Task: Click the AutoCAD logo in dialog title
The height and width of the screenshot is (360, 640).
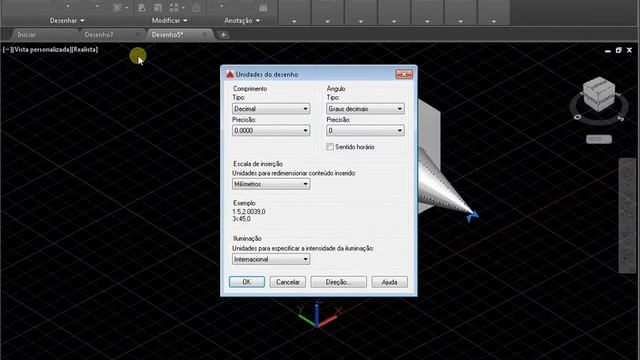Action: pyautogui.click(x=230, y=74)
